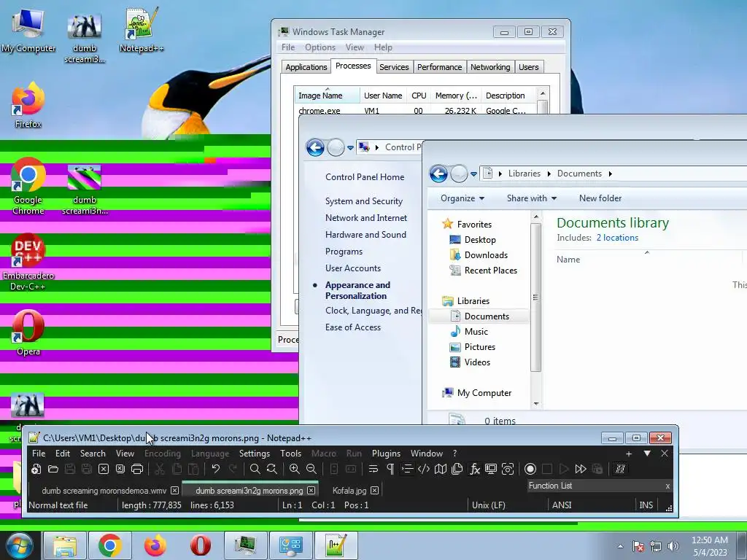Image resolution: width=747 pixels, height=560 pixels.
Task: Open System and Security category
Action: pyautogui.click(x=363, y=201)
